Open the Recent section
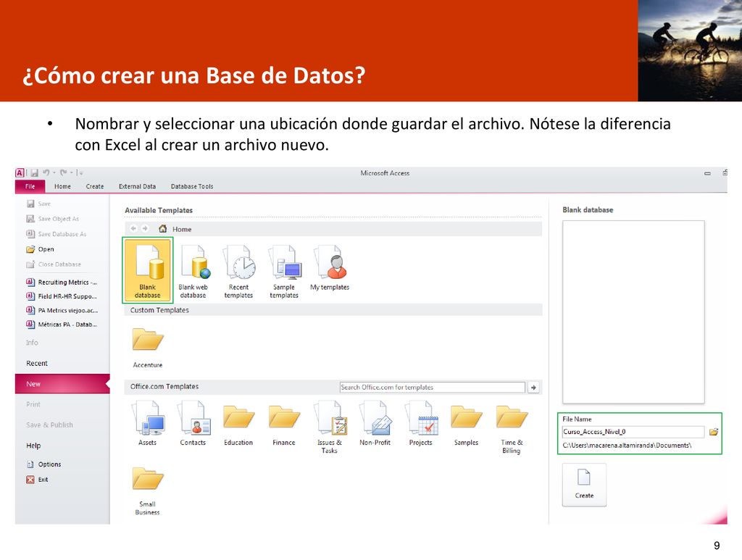 [37, 363]
